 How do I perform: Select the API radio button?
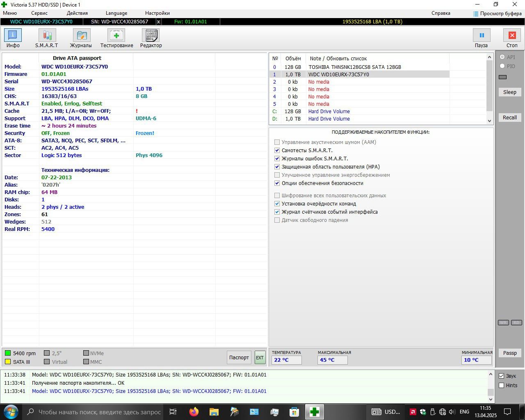pos(502,57)
